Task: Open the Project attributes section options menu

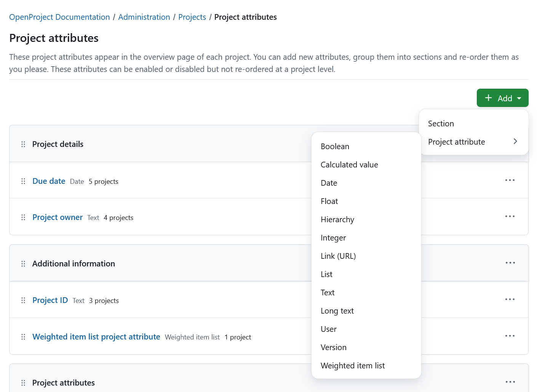Action: [510, 382]
